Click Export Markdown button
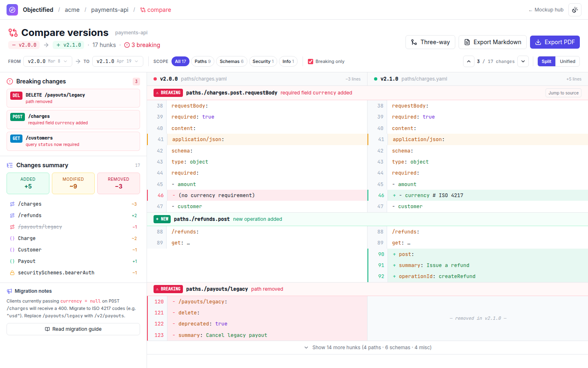 click(493, 42)
